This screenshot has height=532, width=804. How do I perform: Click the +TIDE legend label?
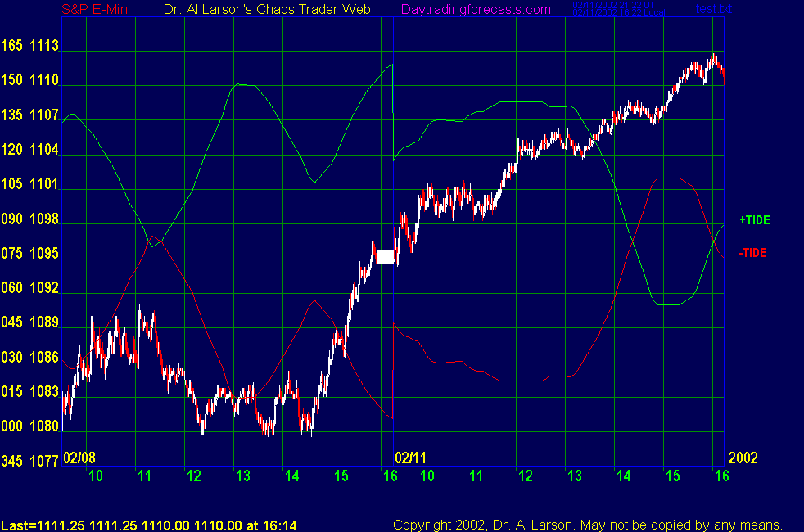click(x=754, y=220)
